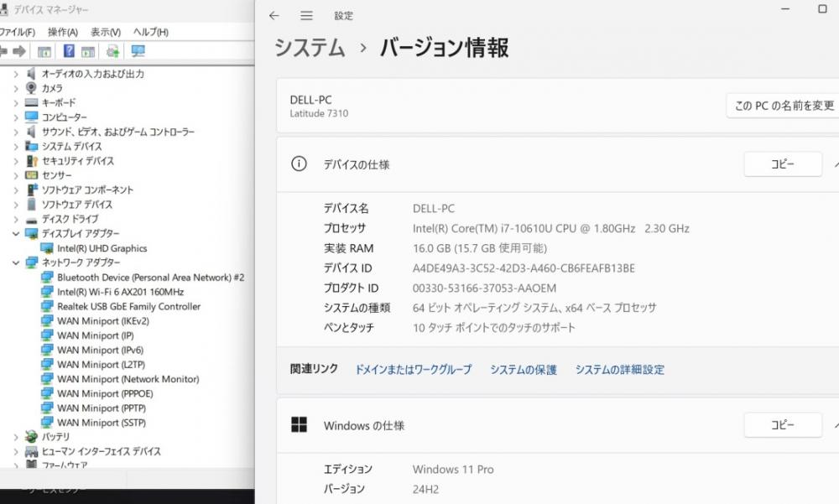Expand the コンピューター tree node
This screenshot has height=504, width=839.
pyautogui.click(x=15, y=117)
